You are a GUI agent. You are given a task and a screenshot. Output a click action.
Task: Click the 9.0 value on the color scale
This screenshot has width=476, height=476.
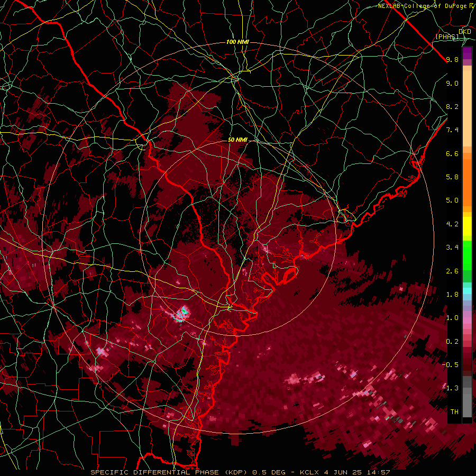[x=452, y=83]
